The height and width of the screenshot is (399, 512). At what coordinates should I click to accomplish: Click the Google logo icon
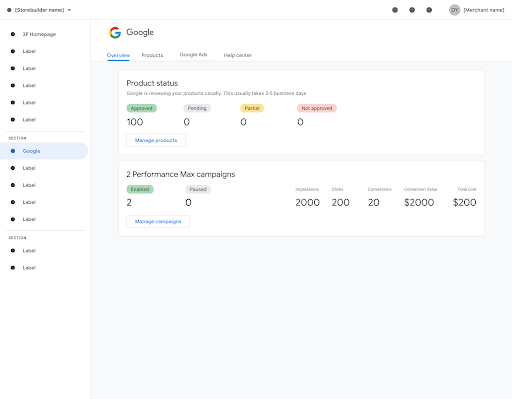(115, 32)
